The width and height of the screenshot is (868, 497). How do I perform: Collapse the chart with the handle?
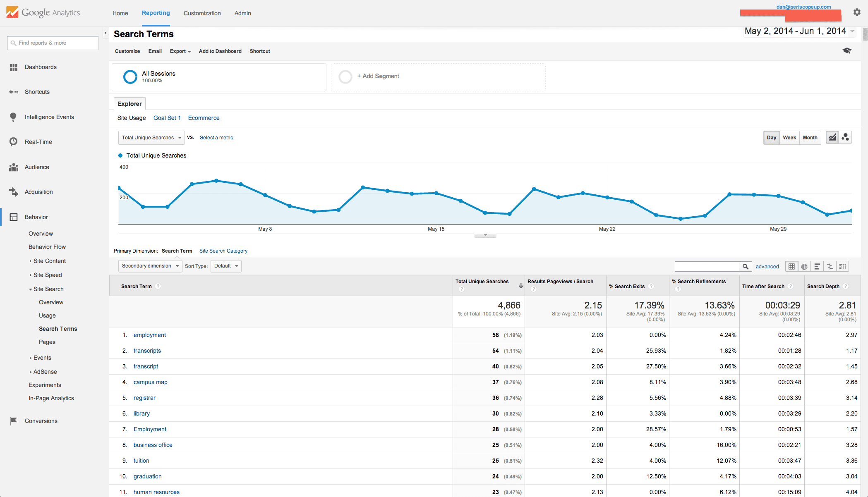point(485,235)
